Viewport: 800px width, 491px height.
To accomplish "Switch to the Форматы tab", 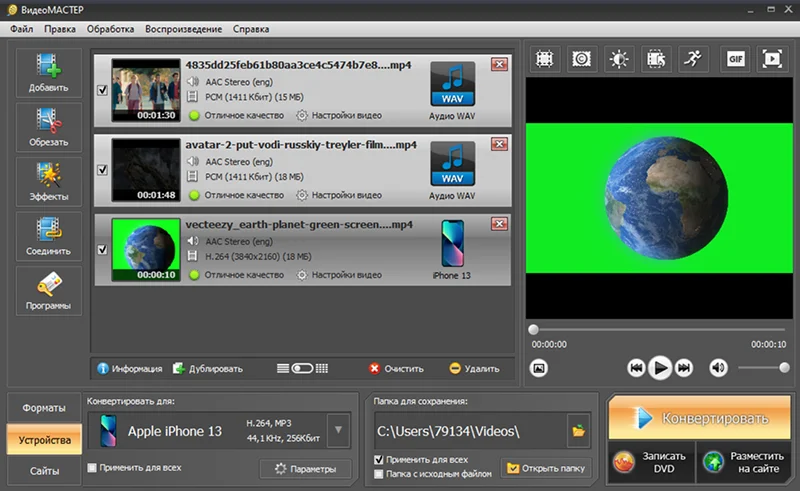I will point(44,408).
